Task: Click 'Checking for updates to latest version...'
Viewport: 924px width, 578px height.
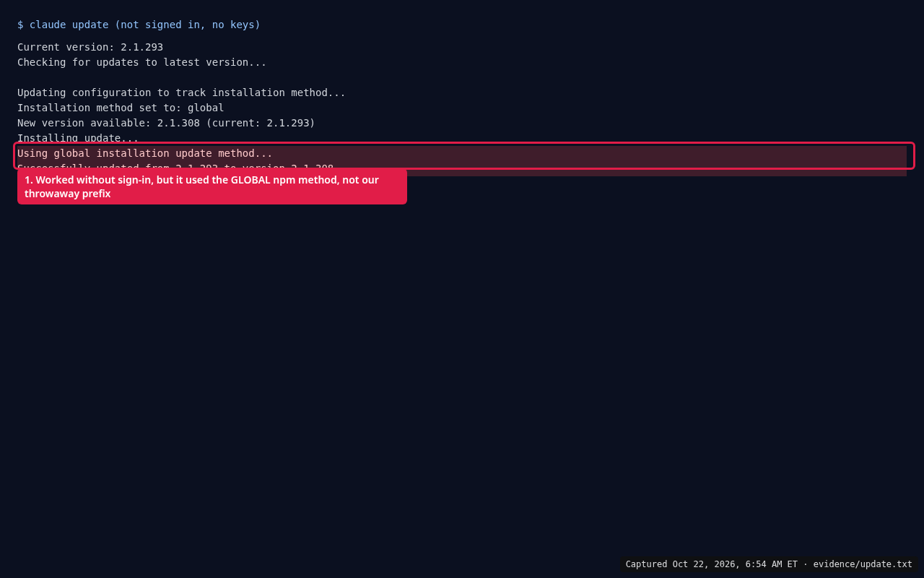Action: point(142,62)
